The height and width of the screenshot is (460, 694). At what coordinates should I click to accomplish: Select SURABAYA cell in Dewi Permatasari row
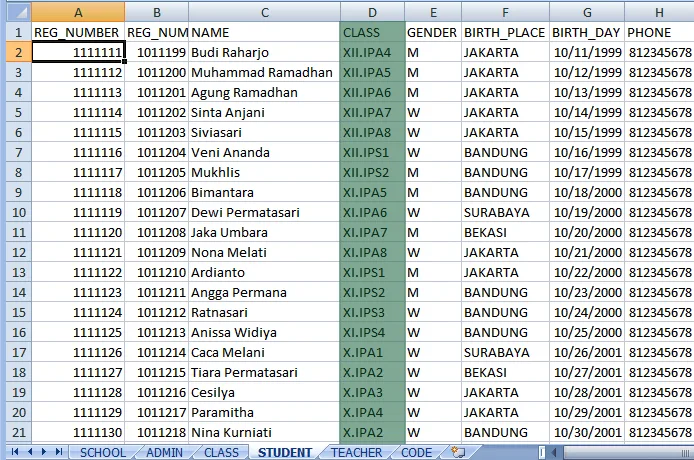[x=505, y=213]
